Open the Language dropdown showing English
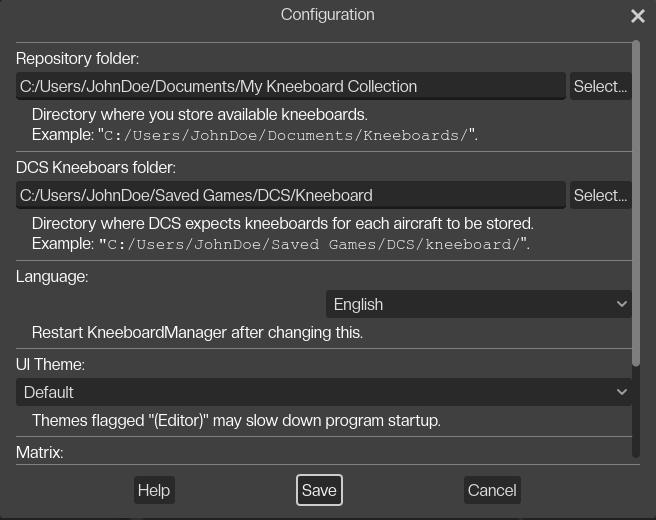This screenshot has height=520, width=656. tap(478, 304)
